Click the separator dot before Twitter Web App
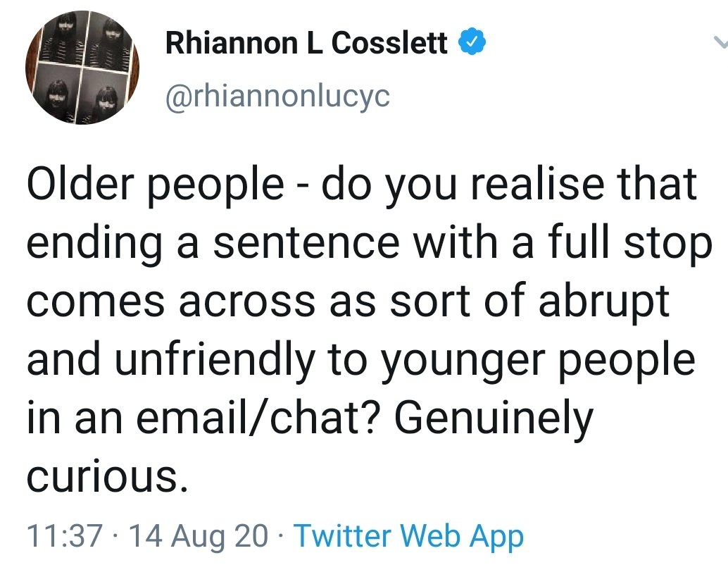This screenshot has height=565, width=728. [280, 535]
